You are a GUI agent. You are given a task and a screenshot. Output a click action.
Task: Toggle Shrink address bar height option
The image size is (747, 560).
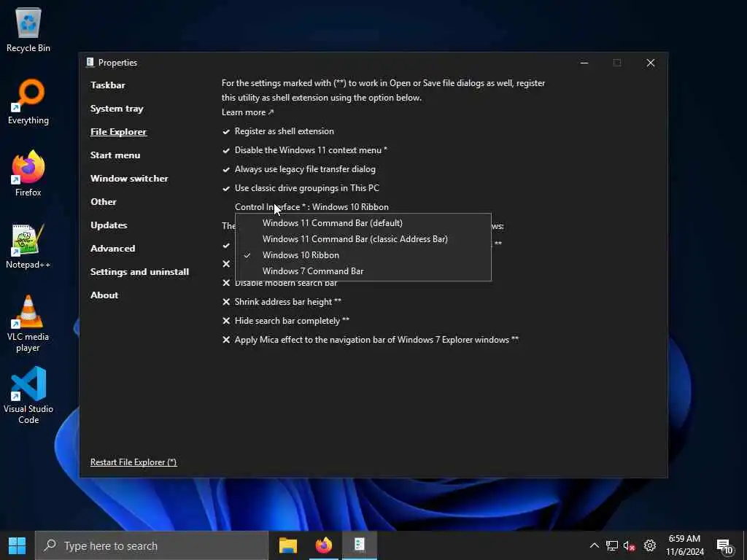(x=282, y=302)
